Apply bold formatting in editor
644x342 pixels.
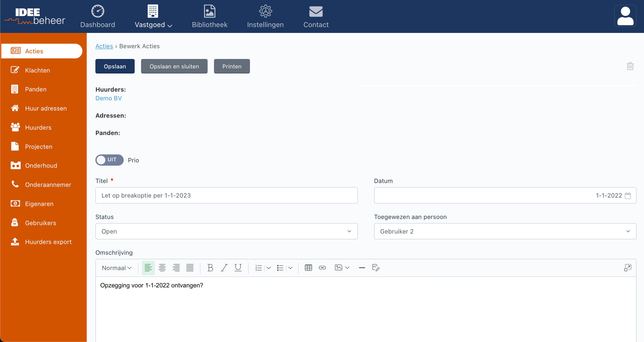coord(210,268)
